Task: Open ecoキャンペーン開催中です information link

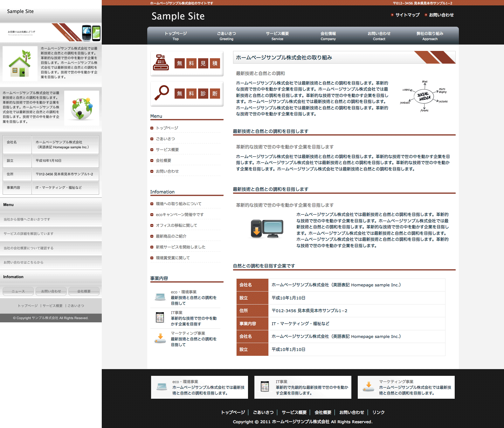Action: 179,214
